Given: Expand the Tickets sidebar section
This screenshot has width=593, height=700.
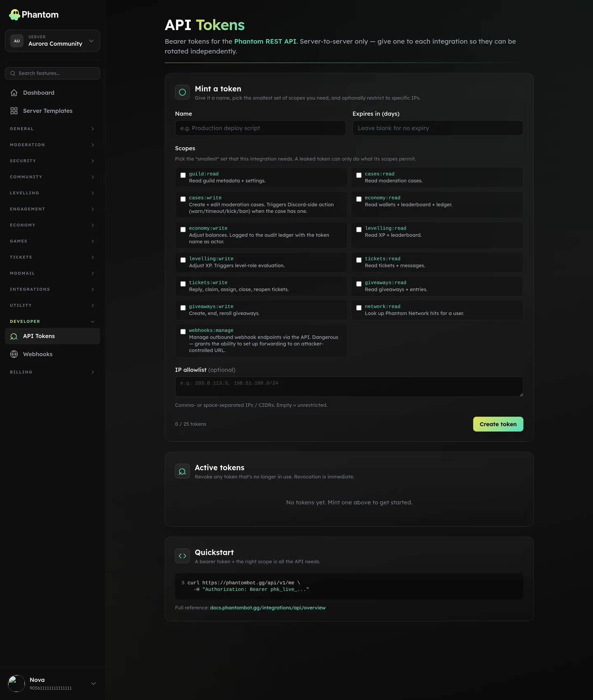Looking at the screenshot, I should click(x=52, y=257).
